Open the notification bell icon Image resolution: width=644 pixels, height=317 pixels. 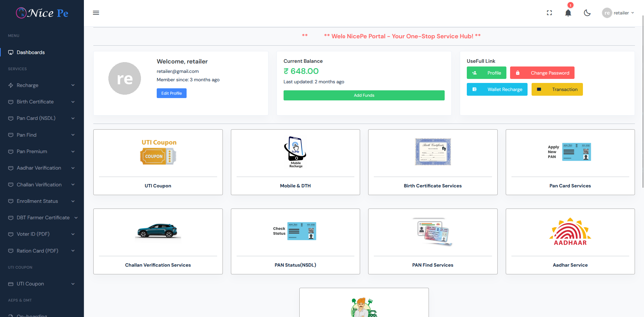click(x=568, y=13)
